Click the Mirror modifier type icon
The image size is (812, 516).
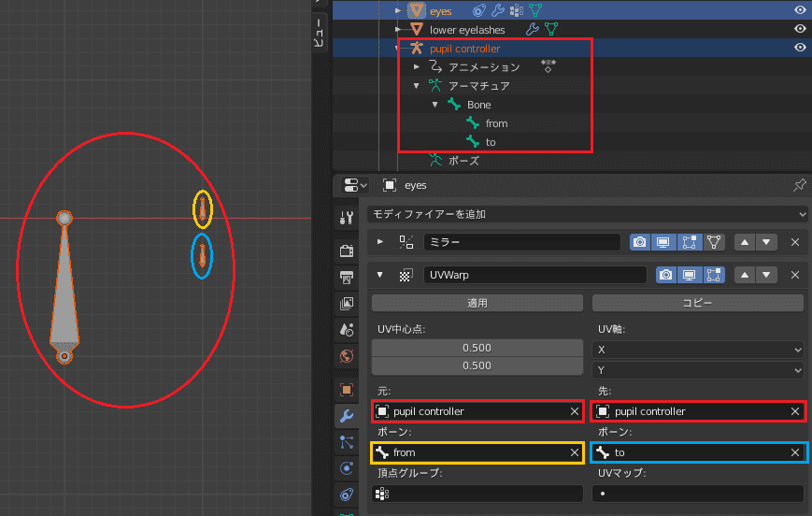tap(406, 242)
